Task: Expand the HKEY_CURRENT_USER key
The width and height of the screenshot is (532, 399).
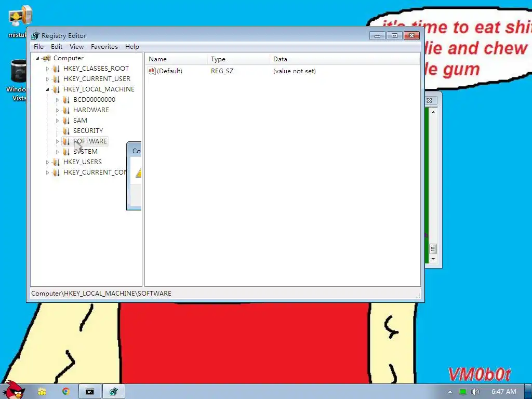Action: click(x=47, y=79)
